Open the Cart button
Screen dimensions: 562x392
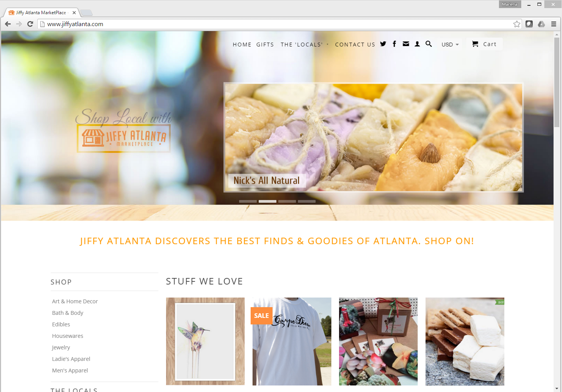click(484, 44)
